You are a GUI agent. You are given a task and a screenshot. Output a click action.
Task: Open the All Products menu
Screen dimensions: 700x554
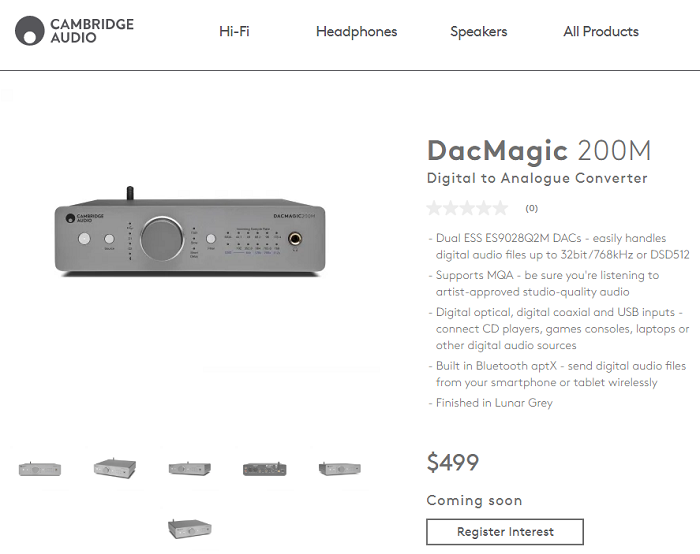pyautogui.click(x=601, y=31)
